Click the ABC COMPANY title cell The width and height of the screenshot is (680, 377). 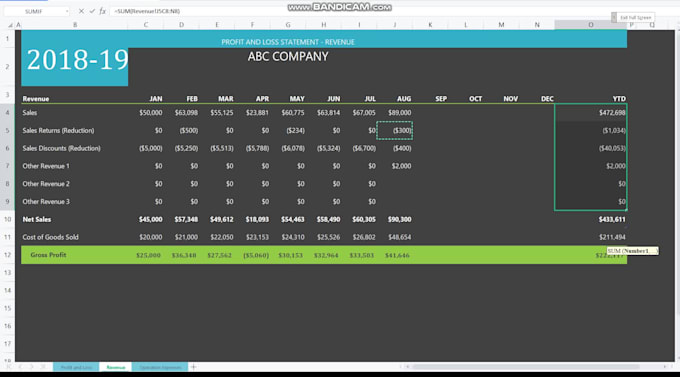(x=288, y=56)
